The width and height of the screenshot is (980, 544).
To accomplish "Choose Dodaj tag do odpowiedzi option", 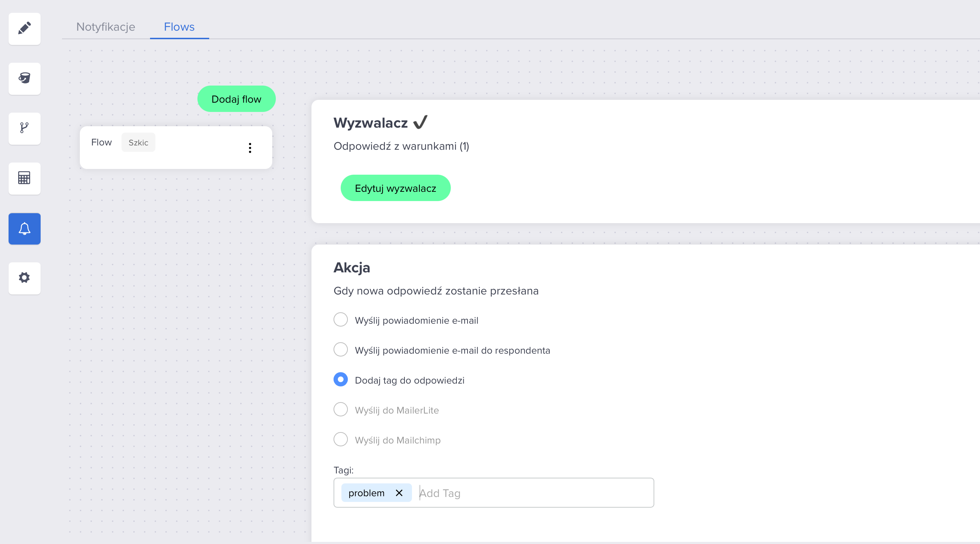I will coord(340,380).
